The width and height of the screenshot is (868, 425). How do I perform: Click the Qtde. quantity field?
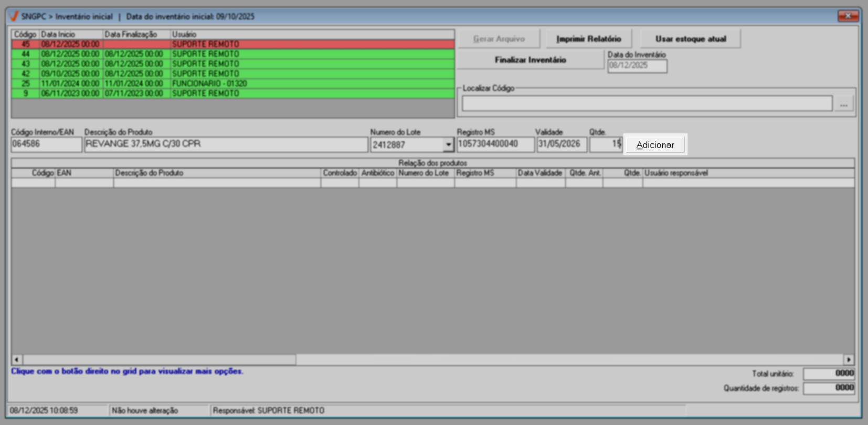(606, 144)
